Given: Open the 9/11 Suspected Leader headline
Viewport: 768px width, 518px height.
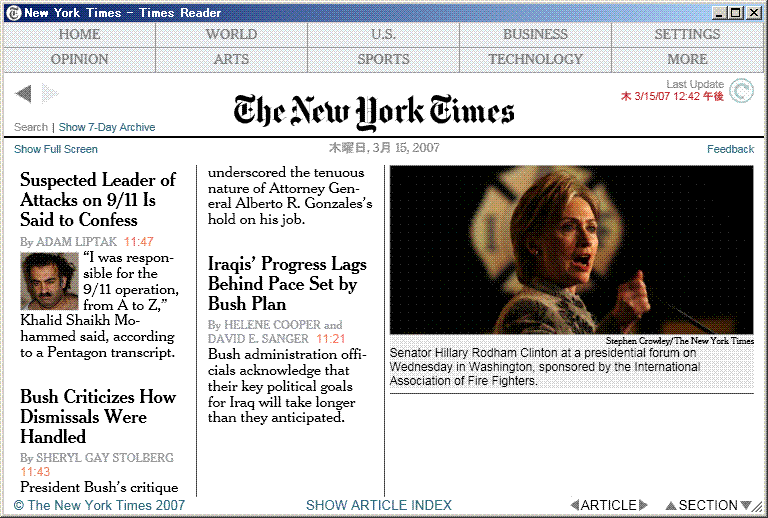Looking at the screenshot, I should coord(97,200).
